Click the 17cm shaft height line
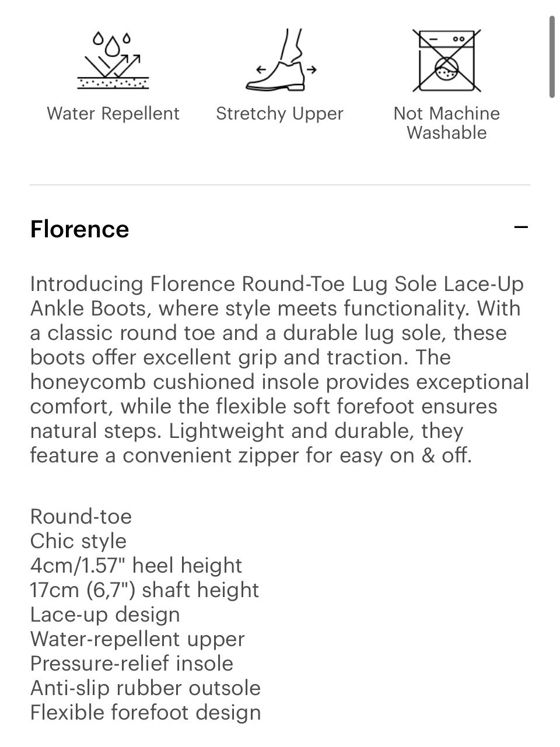Image resolution: width=560 pixels, height=747 pixels. point(144,590)
